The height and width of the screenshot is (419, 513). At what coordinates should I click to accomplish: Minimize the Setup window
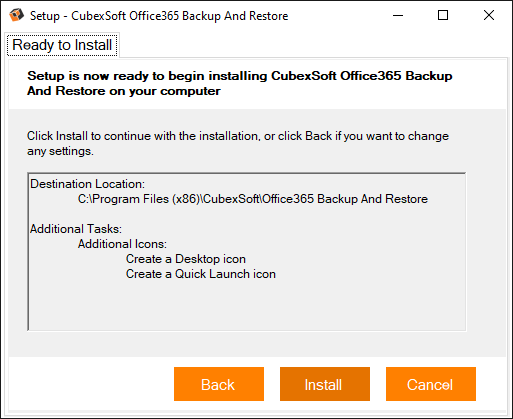pyautogui.click(x=398, y=15)
